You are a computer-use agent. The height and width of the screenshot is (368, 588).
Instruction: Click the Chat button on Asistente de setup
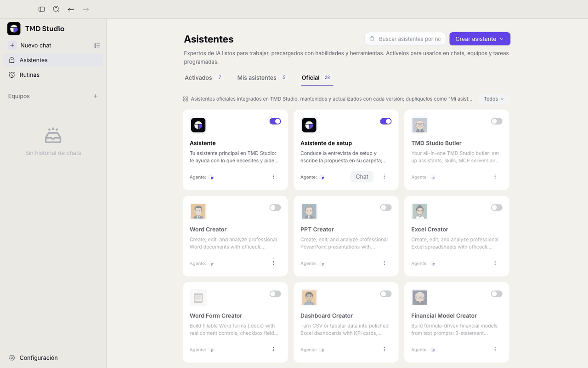pyautogui.click(x=362, y=177)
